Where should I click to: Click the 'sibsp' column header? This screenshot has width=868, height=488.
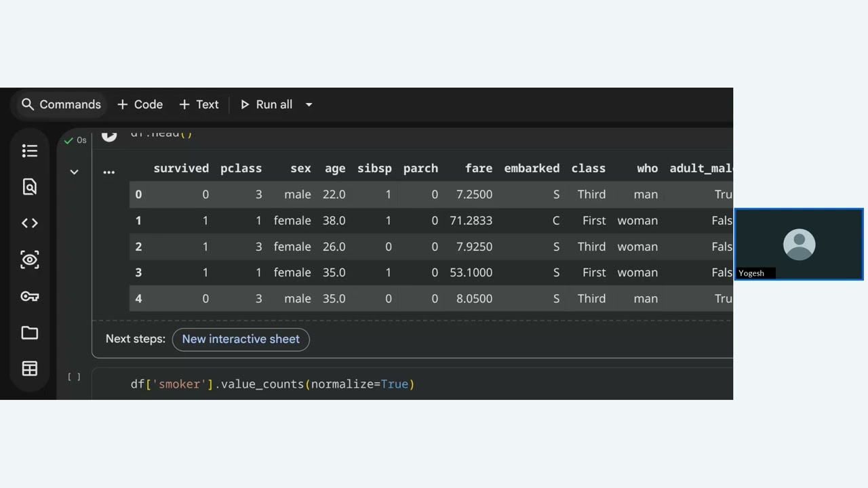point(374,169)
